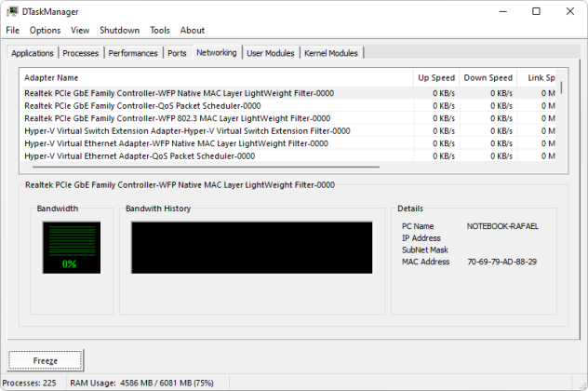
Task: Sort by Adapter Name column header
Action: (x=217, y=77)
